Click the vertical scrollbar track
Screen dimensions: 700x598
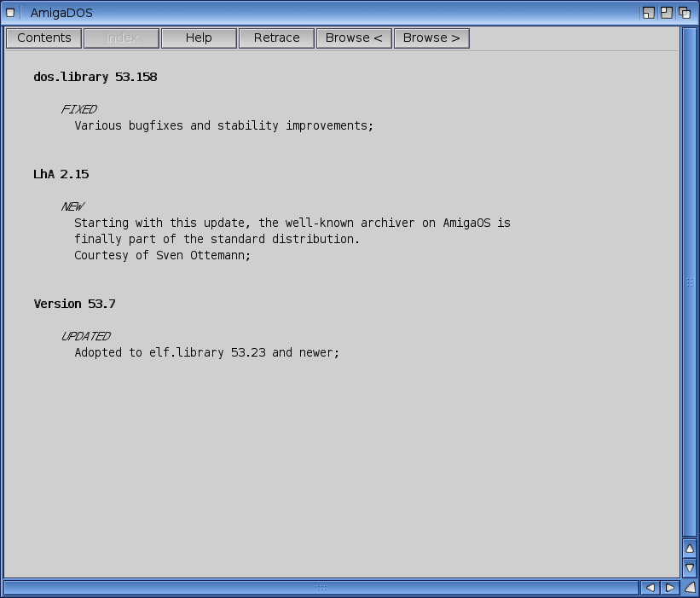689,282
